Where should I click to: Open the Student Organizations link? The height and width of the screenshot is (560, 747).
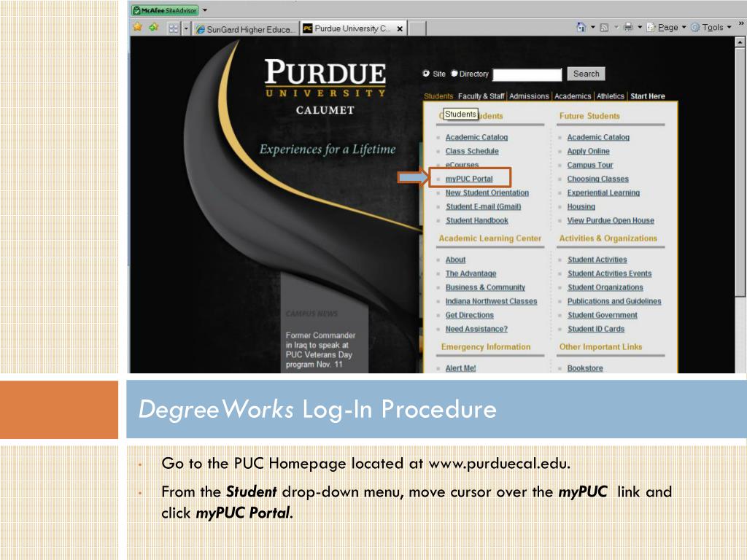point(605,287)
